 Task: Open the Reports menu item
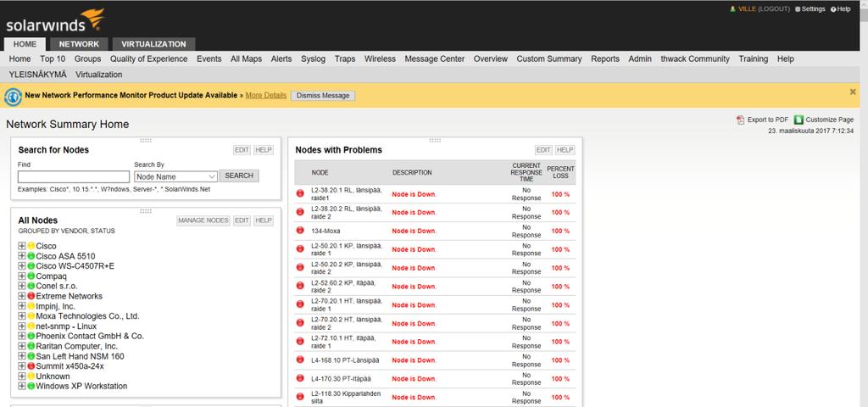(605, 59)
